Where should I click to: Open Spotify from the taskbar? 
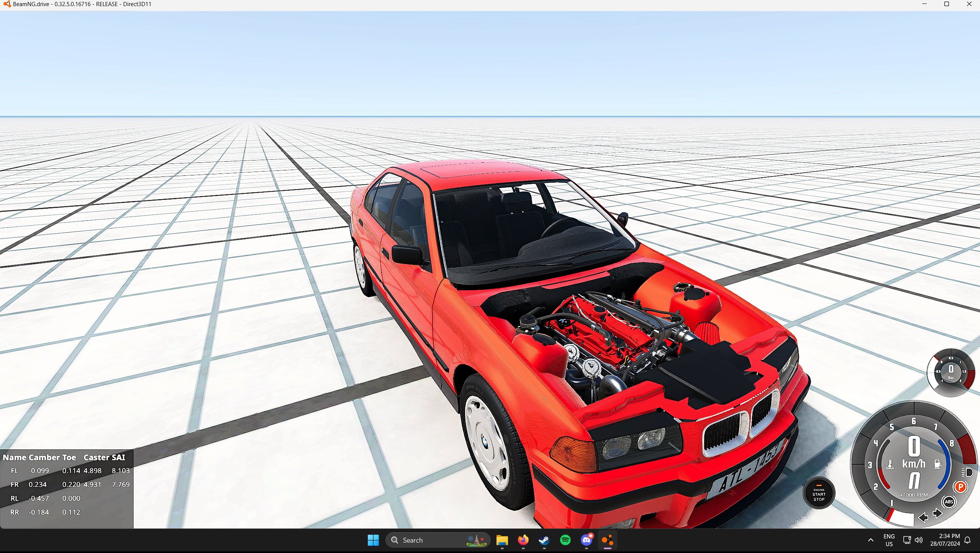(565, 540)
